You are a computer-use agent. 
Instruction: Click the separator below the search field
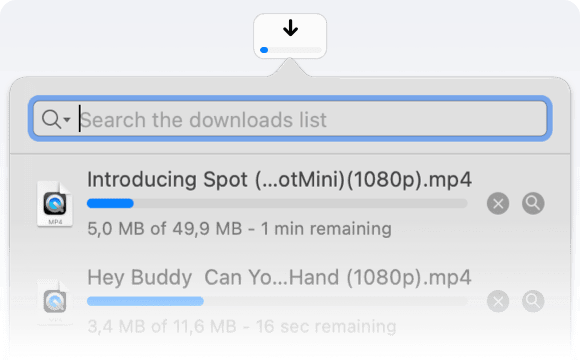point(290,154)
